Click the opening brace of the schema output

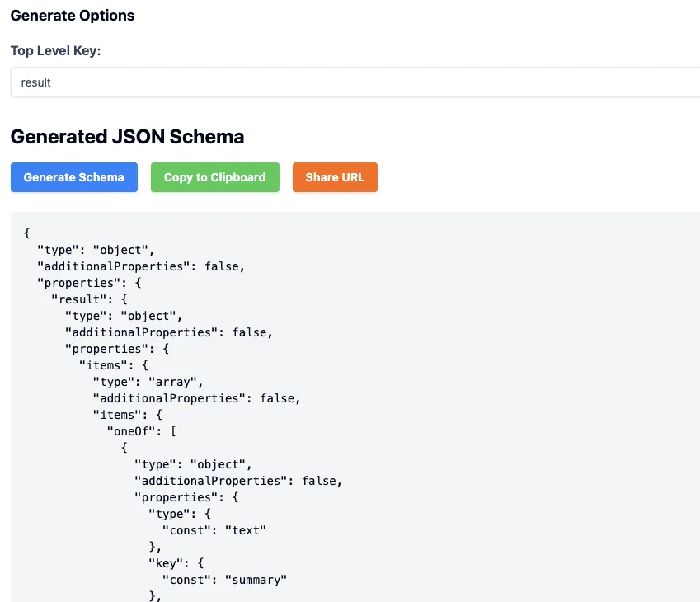(26, 233)
